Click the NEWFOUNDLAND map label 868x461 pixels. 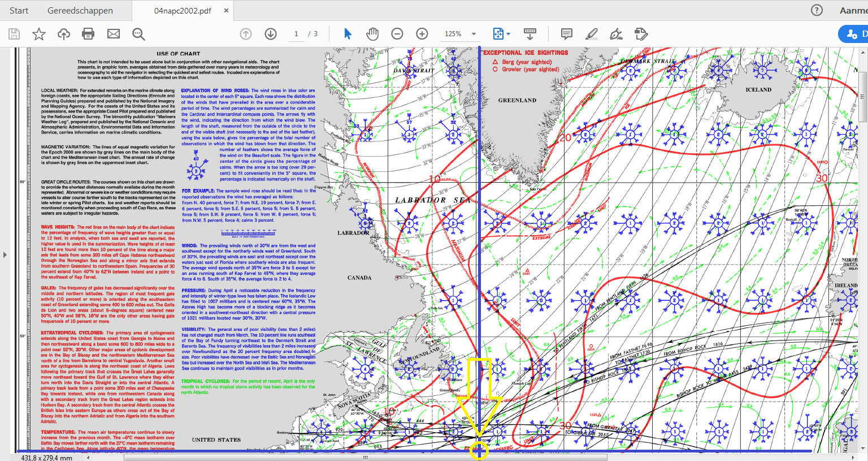tap(419, 356)
